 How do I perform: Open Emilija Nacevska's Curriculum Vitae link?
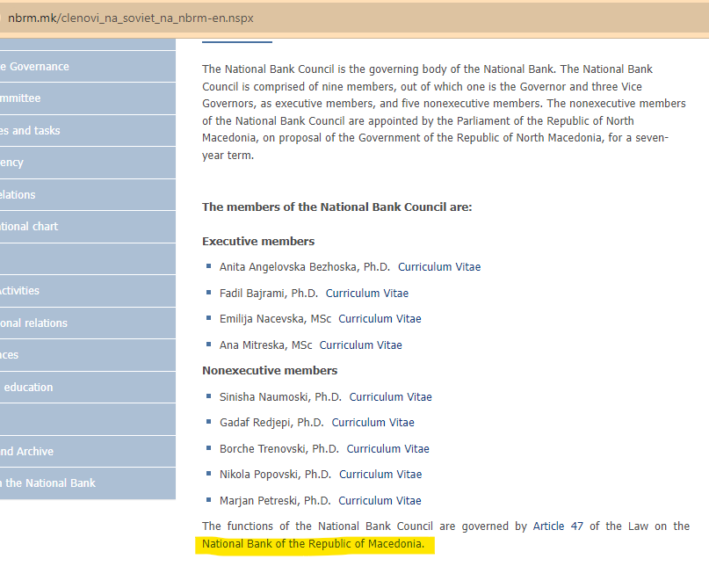click(x=380, y=319)
